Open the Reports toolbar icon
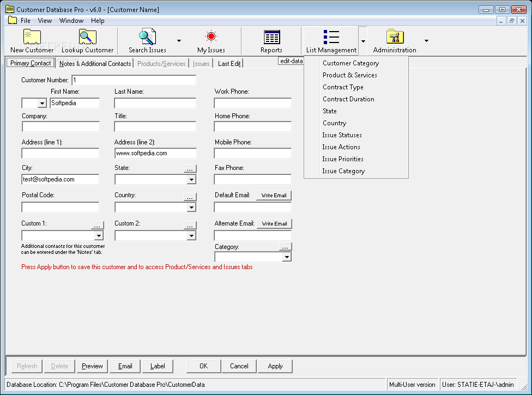The width and height of the screenshot is (532, 395). coord(271,41)
